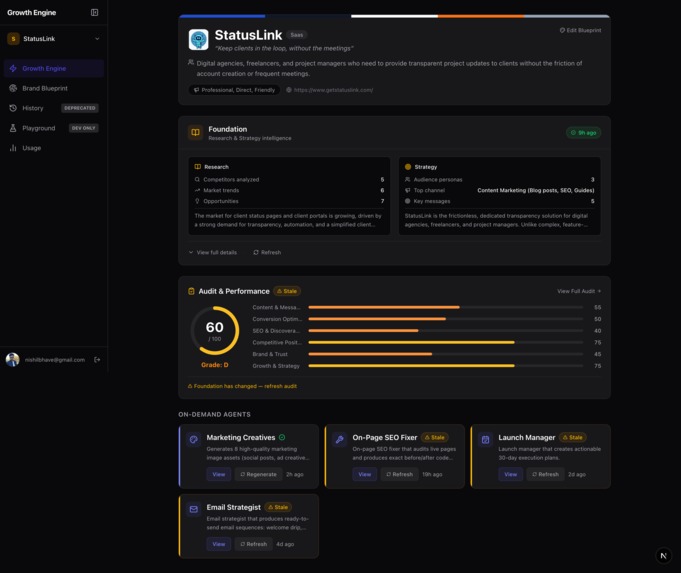681x573 pixels.
Task: Click the Content & Messaging score bar
Action: tap(446, 307)
